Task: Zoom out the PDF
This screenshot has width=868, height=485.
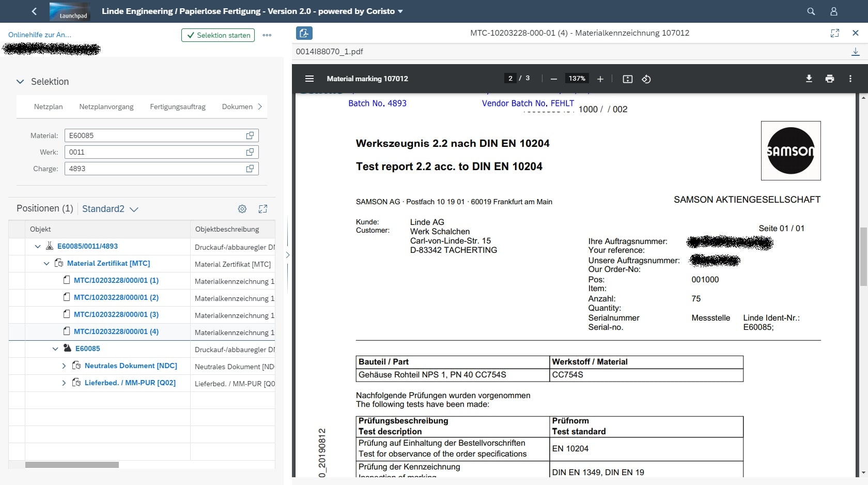Action: (554, 79)
